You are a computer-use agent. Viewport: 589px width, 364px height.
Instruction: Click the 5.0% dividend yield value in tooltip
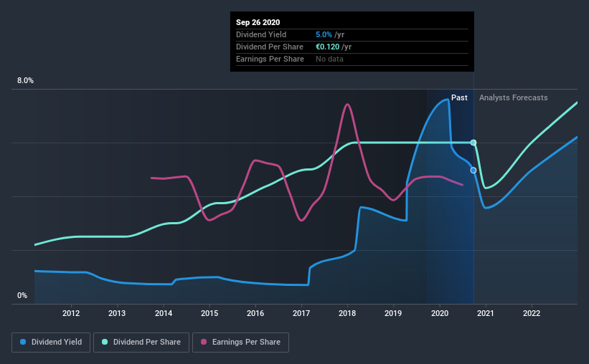[324, 34]
